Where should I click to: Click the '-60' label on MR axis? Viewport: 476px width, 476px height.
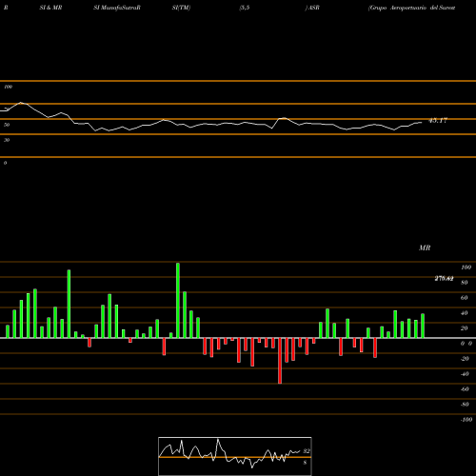[x=465, y=389]
